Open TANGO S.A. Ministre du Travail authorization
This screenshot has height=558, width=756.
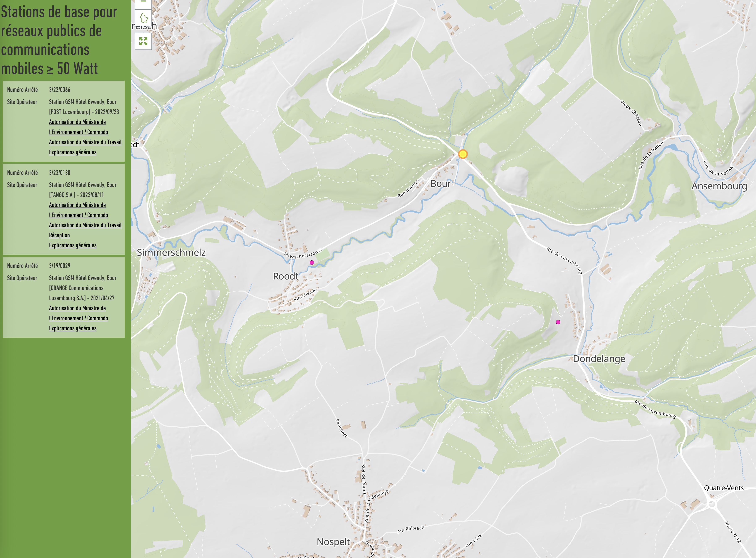[x=85, y=225]
